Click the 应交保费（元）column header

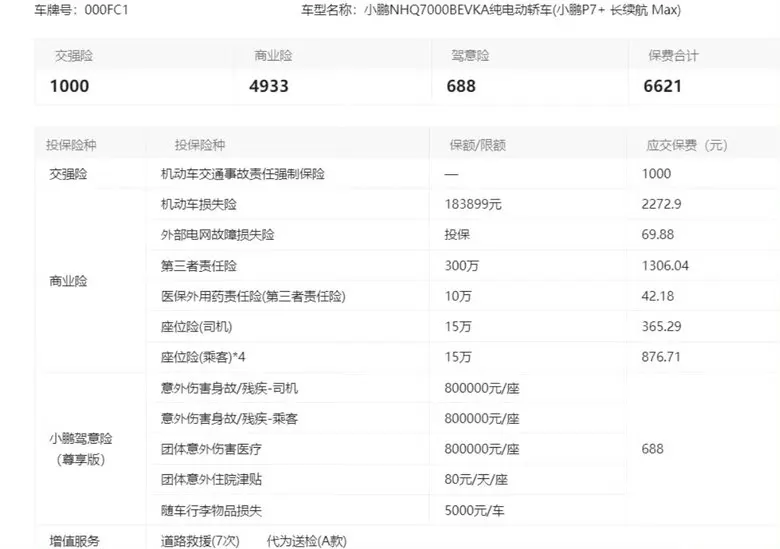[x=686, y=145]
